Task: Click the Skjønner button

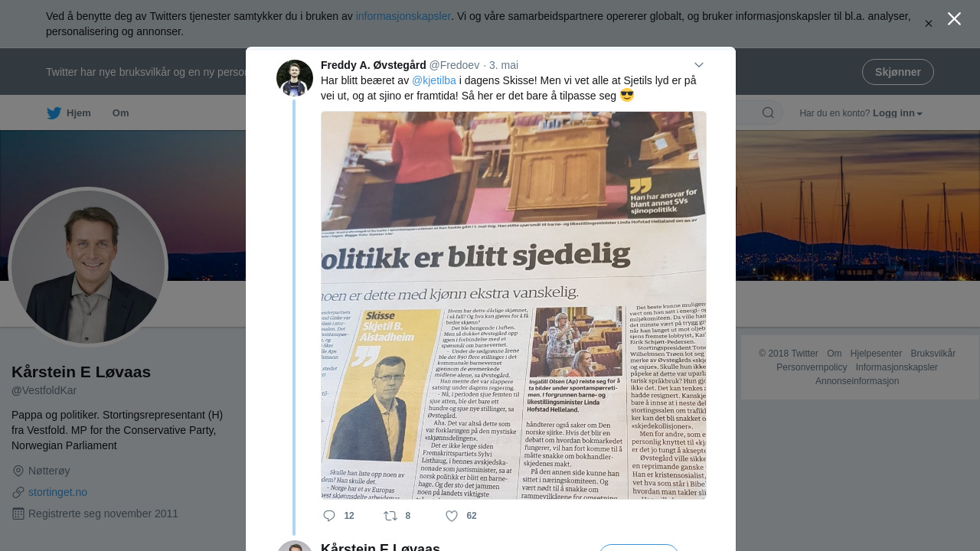Action: pos(898,72)
